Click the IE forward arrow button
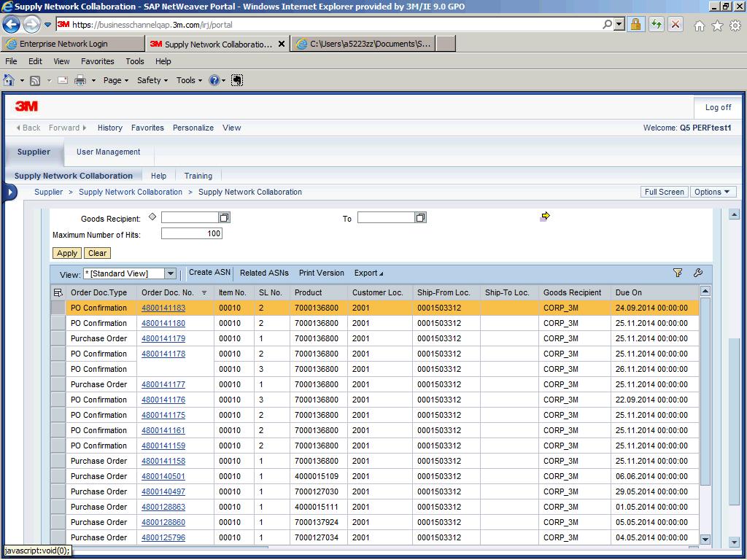This screenshot has height=560, width=747. click(x=31, y=24)
